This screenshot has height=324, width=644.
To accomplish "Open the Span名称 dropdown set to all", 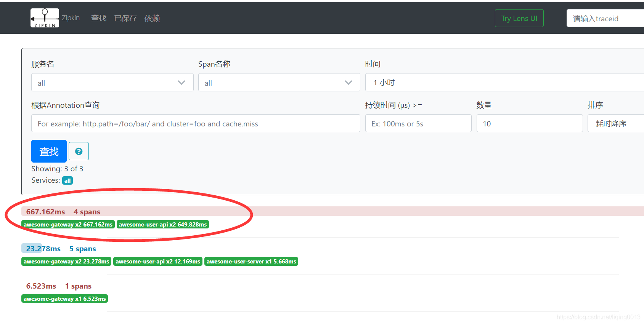I will pyautogui.click(x=279, y=82).
